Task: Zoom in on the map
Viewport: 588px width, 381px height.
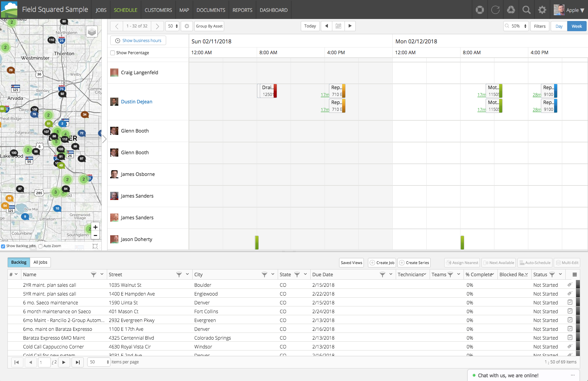Action: [96, 227]
